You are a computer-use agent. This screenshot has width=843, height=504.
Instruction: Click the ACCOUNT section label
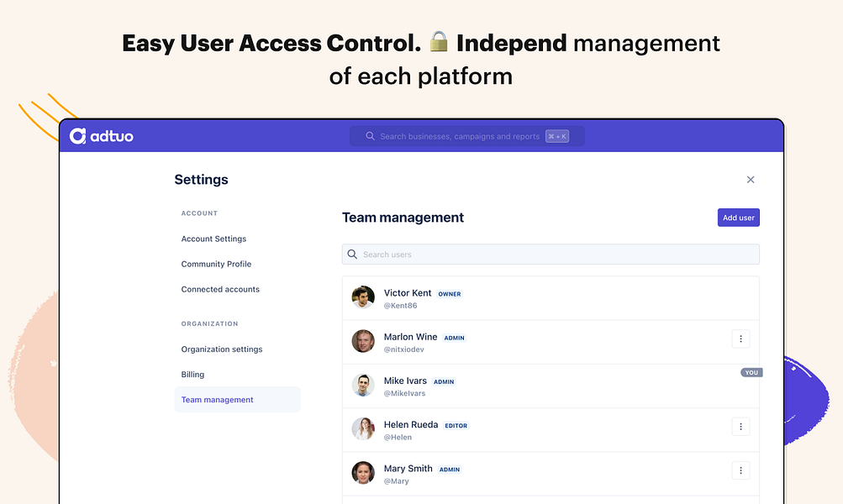pos(199,213)
